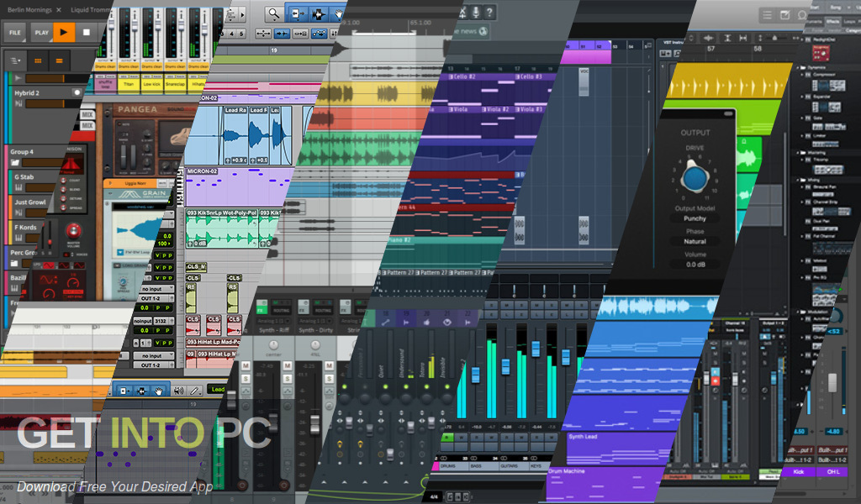Select the Synth Lead clip in the arrangement

coord(618,448)
